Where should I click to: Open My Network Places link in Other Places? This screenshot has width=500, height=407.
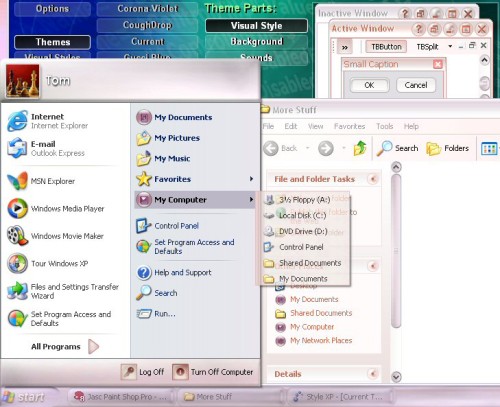(321, 340)
